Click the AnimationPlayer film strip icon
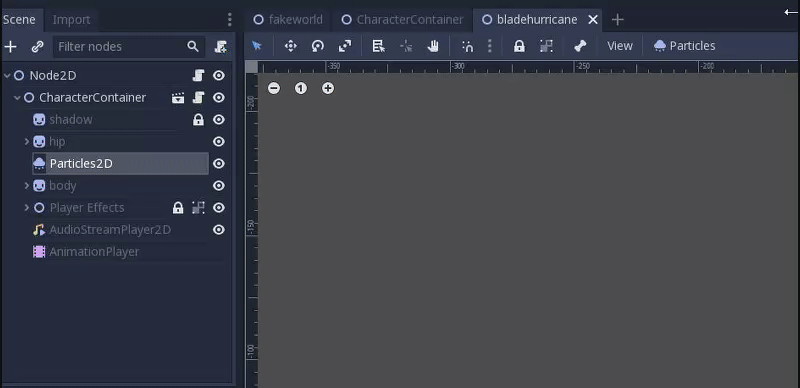Screen dimensions: 800x388 pos(39,252)
